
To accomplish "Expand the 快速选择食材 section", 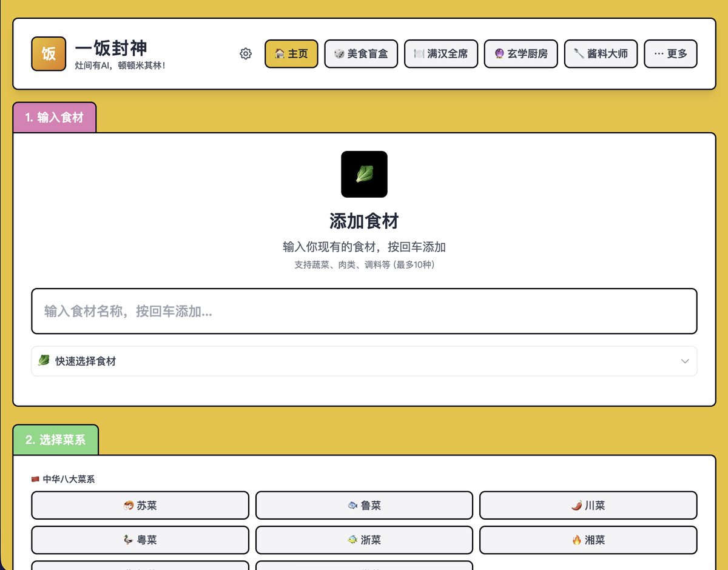I will coord(364,361).
